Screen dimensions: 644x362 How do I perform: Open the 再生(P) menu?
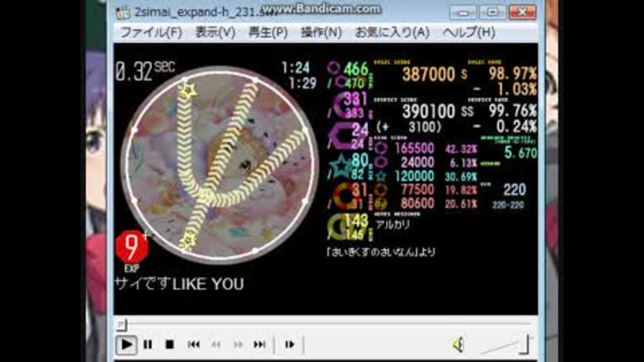pyautogui.click(x=268, y=32)
